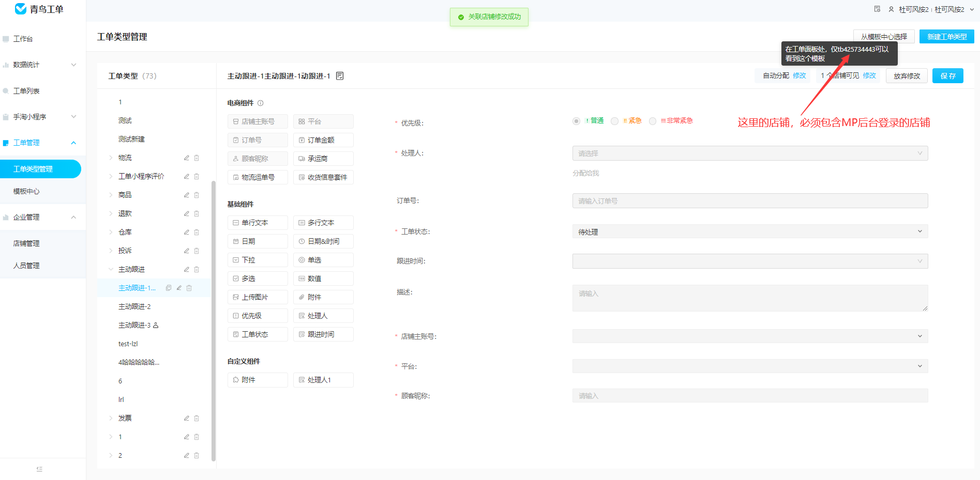Collapse sidebar using bottom-left menu icon

tap(39, 469)
